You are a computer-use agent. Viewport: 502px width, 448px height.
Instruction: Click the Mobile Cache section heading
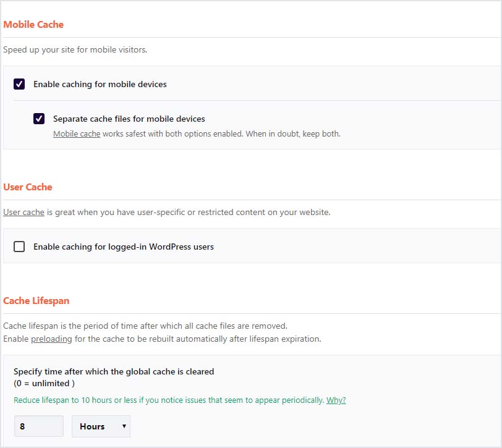click(x=33, y=25)
